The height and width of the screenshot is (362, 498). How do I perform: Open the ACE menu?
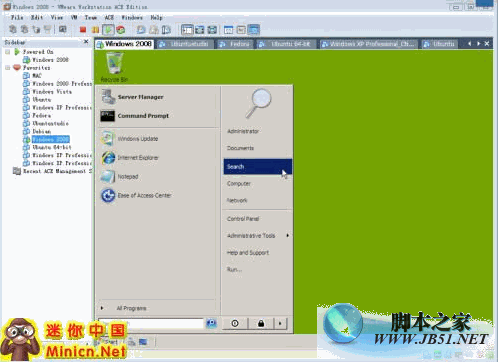pos(109,17)
